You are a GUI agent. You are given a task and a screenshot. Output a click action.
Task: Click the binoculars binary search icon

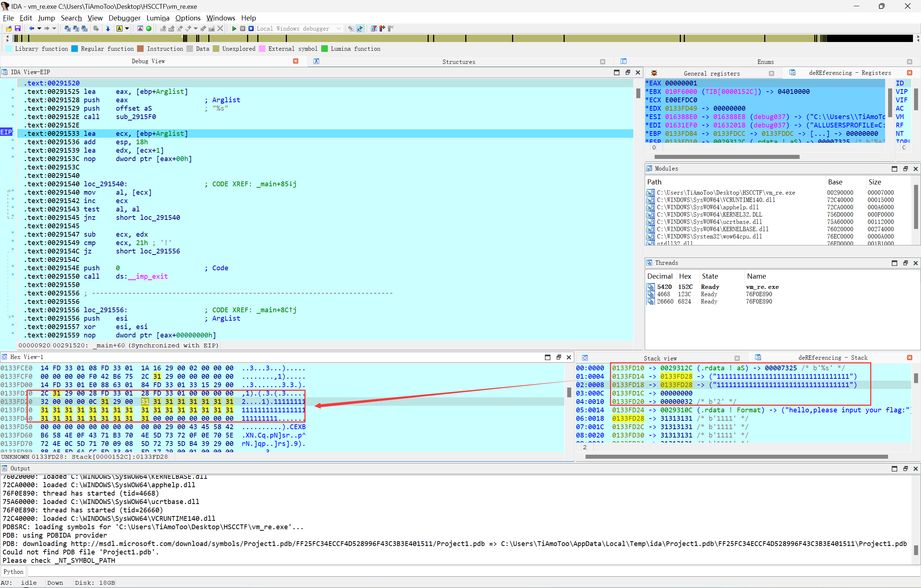coord(84,29)
